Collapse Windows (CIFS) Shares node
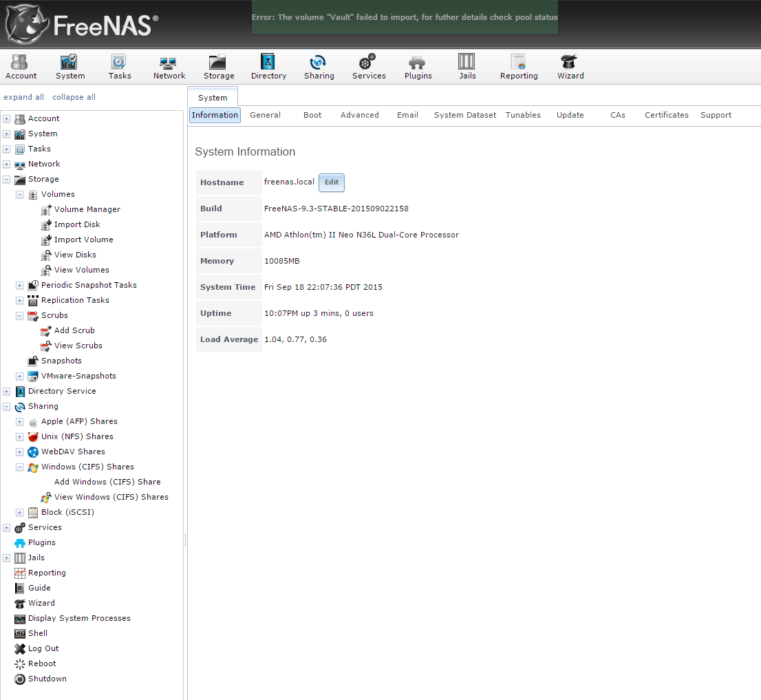Screen dimensions: 761x700 (19, 467)
